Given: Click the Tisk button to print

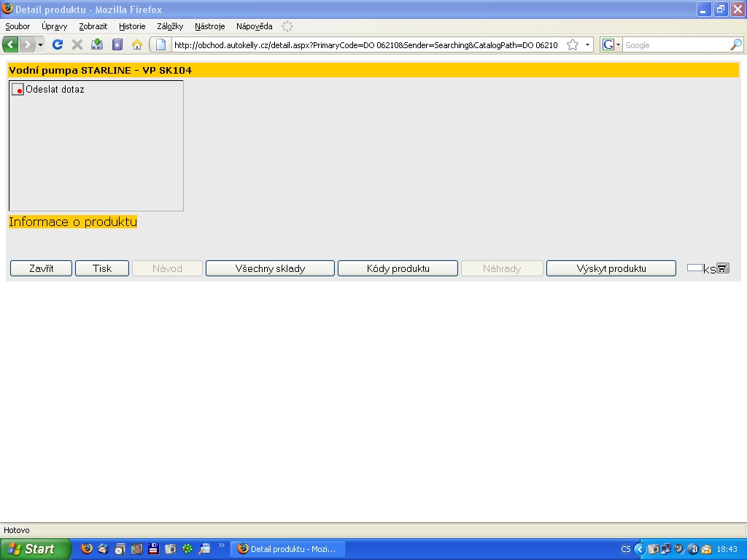Looking at the screenshot, I should pos(102,268).
